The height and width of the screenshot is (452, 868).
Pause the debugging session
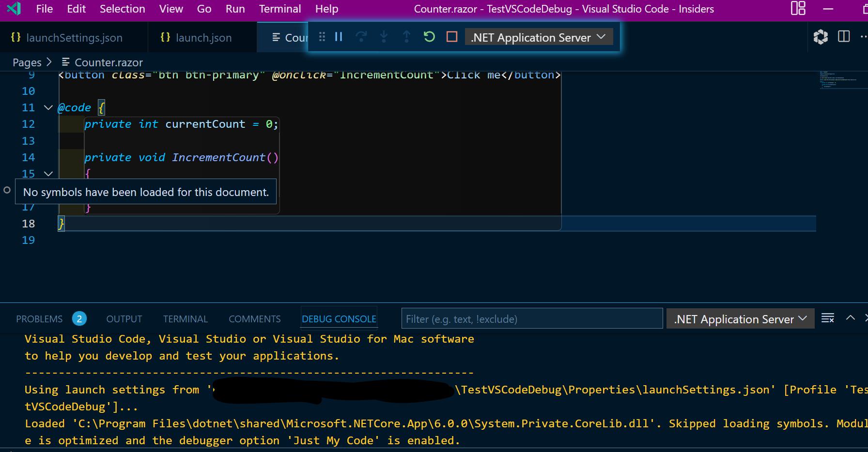(x=339, y=37)
